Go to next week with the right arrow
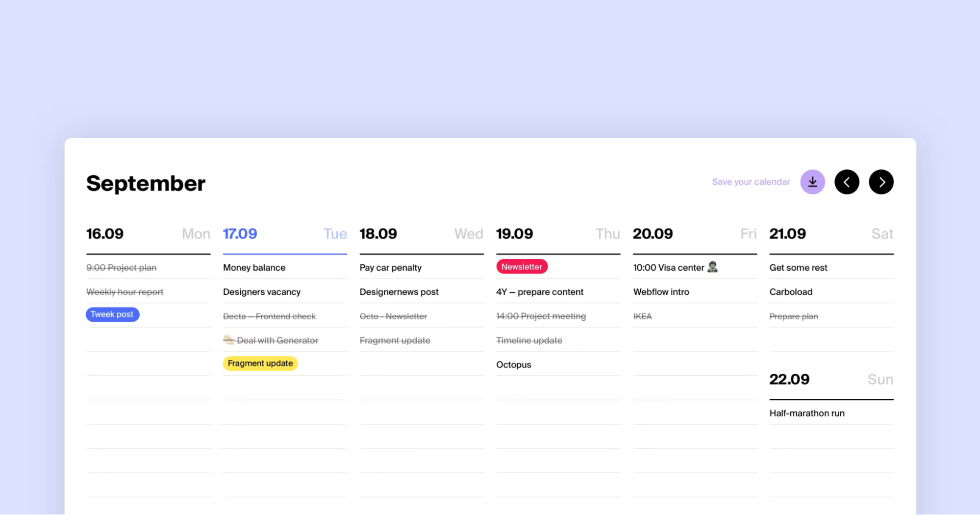Screen dimensions: 980x515 (x=881, y=182)
